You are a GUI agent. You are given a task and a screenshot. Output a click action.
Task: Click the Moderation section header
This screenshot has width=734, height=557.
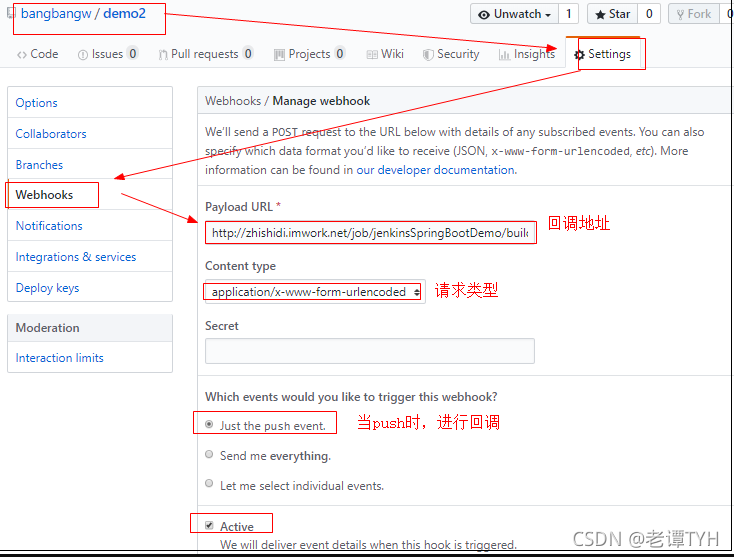(x=90, y=328)
